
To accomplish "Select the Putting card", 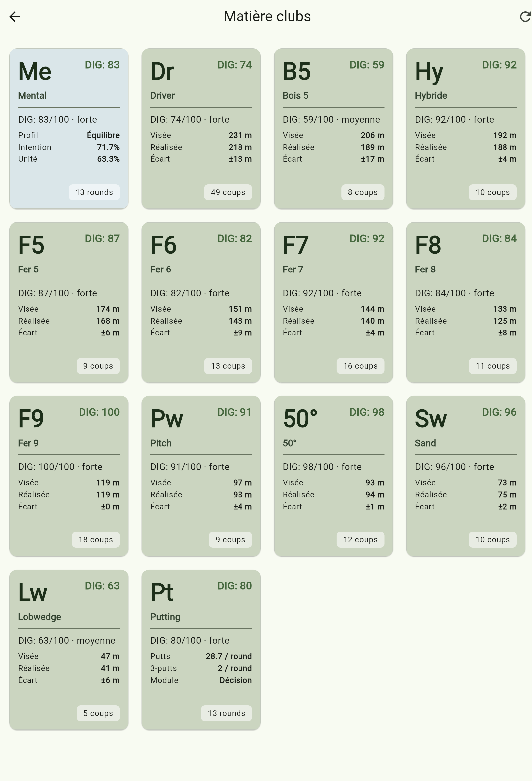I will [201, 650].
